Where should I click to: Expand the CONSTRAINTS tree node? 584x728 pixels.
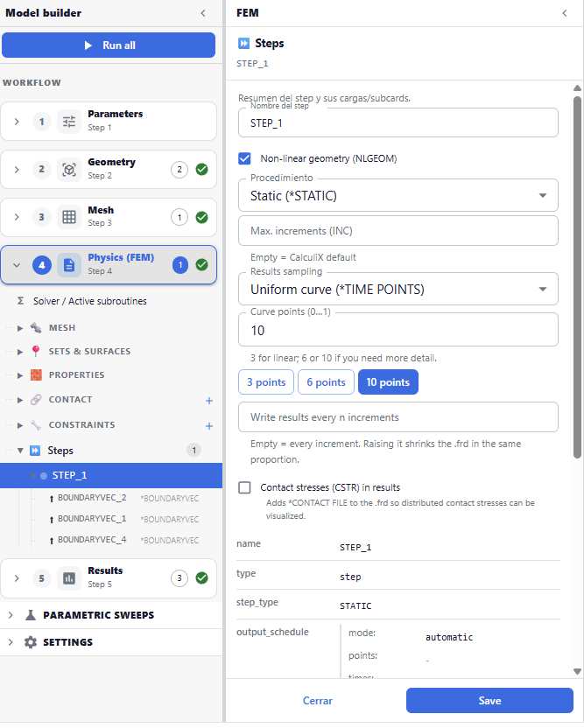(20, 425)
